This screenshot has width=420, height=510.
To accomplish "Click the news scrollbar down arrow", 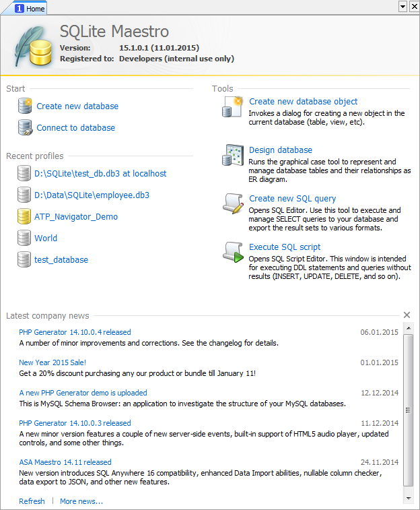I will [x=409, y=499].
